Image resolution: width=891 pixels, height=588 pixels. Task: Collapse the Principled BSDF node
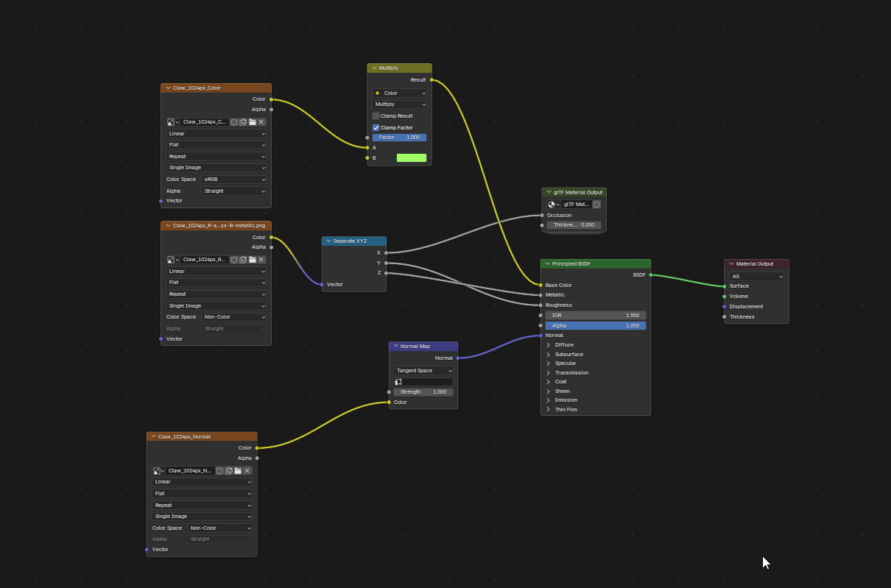click(547, 263)
